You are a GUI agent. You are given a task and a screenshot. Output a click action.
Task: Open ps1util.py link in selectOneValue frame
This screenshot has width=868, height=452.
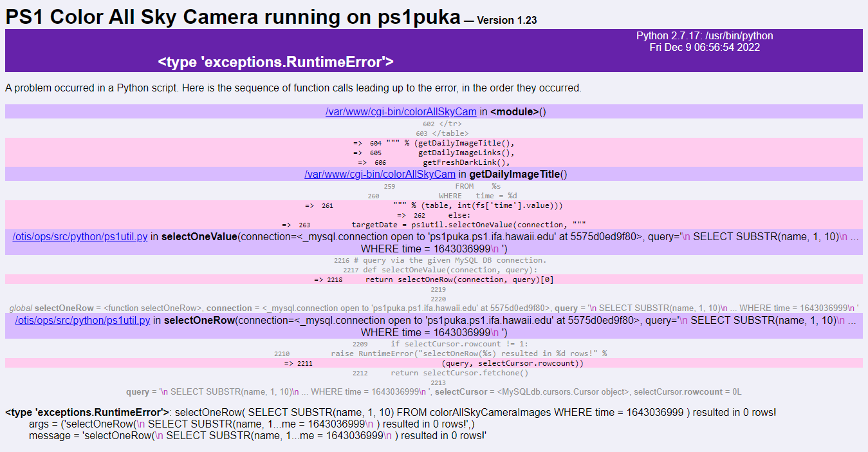(81, 237)
